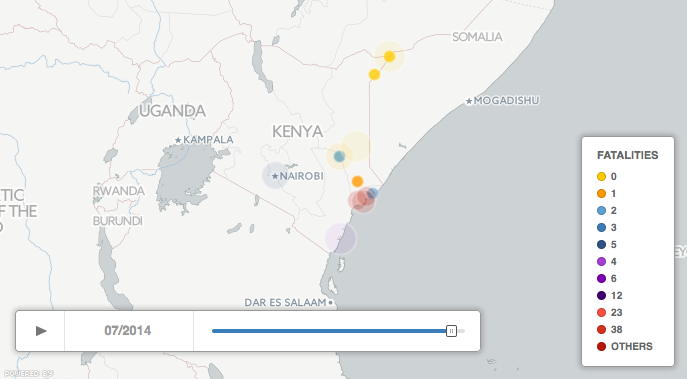The image size is (687, 379).
Task: Click the RWANDA country label
Action: pyautogui.click(x=119, y=191)
